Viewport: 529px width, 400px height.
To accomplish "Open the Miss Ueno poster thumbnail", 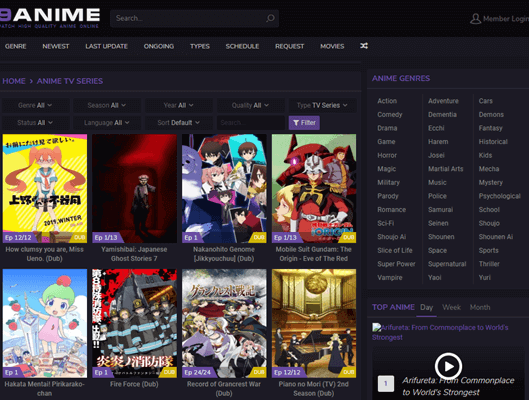I will tap(45, 188).
